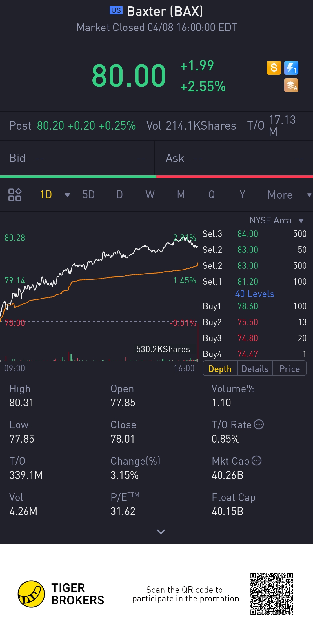The image size is (313, 644).
Task: Tap the promotion QR code
Action: point(272,594)
